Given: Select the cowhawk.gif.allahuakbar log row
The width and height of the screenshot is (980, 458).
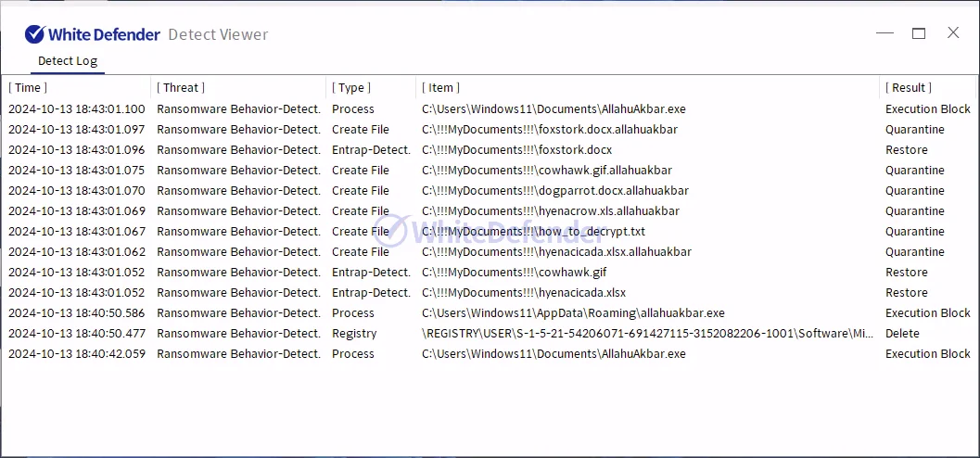Looking at the screenshot, I should 546,171.
